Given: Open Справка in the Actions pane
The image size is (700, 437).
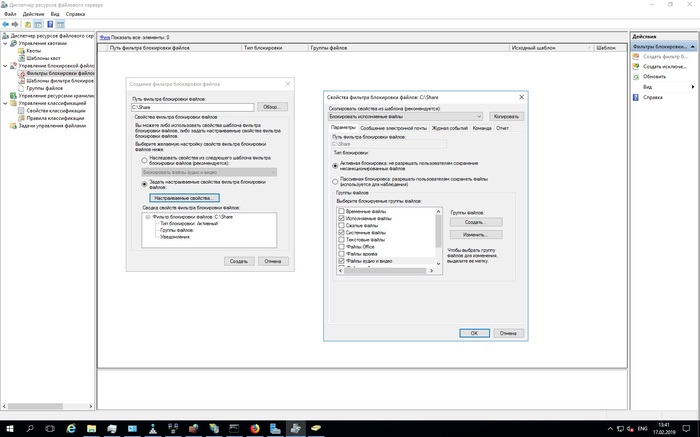Looking at the screenshot, I should (x=652, y=98).
